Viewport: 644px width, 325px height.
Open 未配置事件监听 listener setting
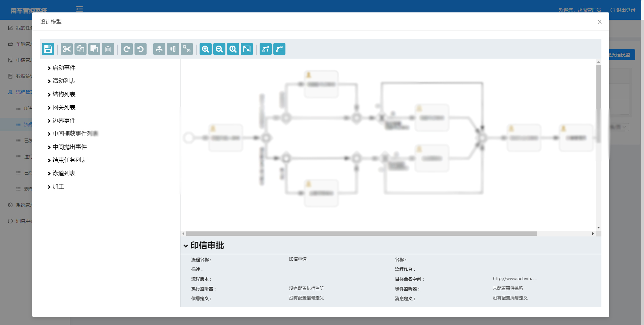(508, 288)
